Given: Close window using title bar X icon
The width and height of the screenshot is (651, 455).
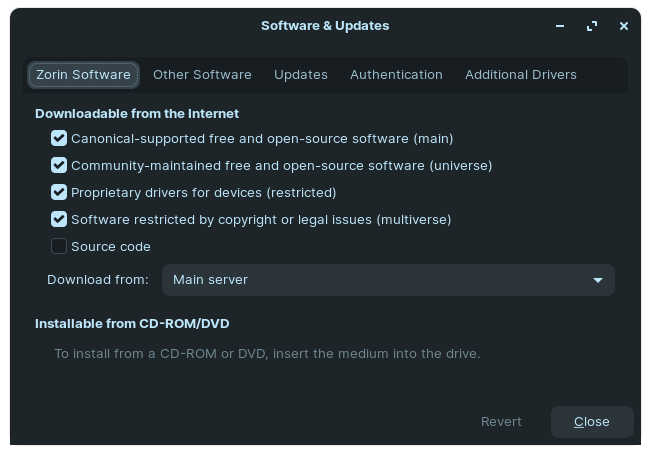Looking at the screenshot, I should (x=624, y=26).
